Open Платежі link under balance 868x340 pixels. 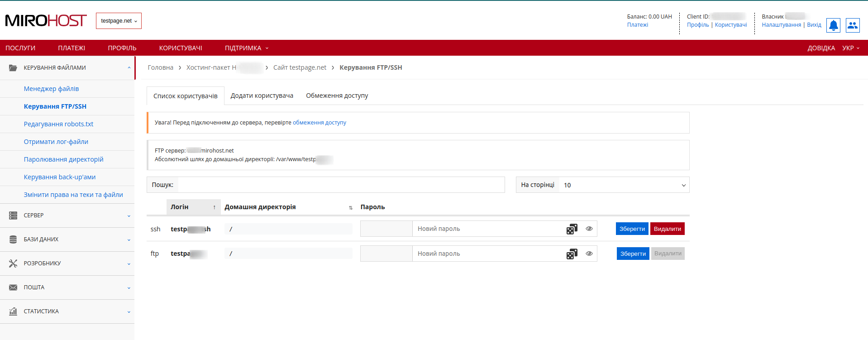tap(638, 25)
